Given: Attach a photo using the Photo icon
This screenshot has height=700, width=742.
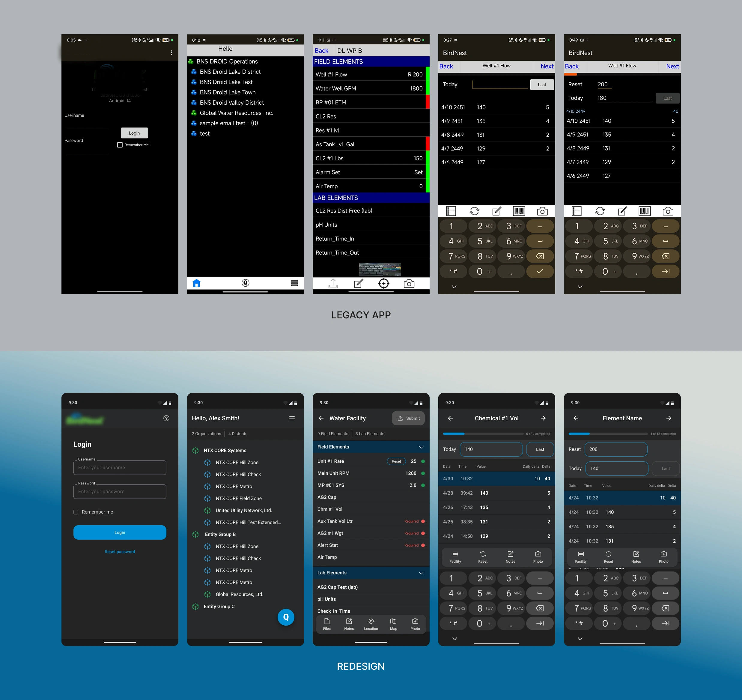Looking at the screenshot, I should click(x=416, y=624).
